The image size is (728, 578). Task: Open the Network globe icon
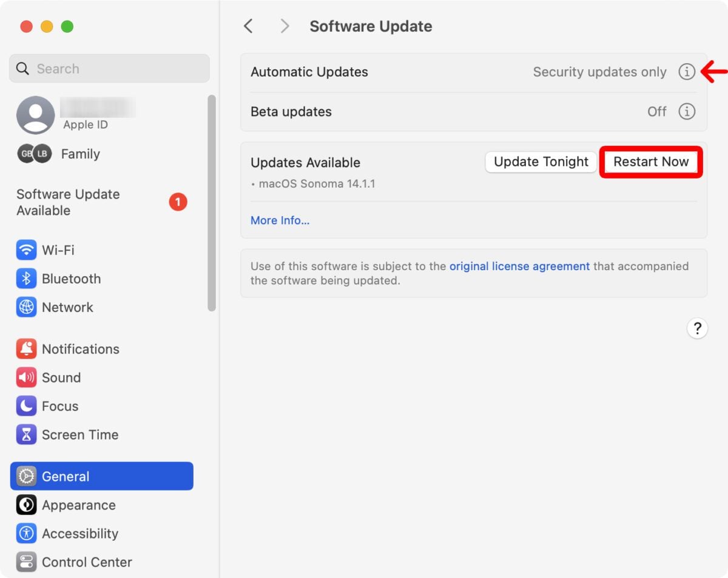click(26, 307)
